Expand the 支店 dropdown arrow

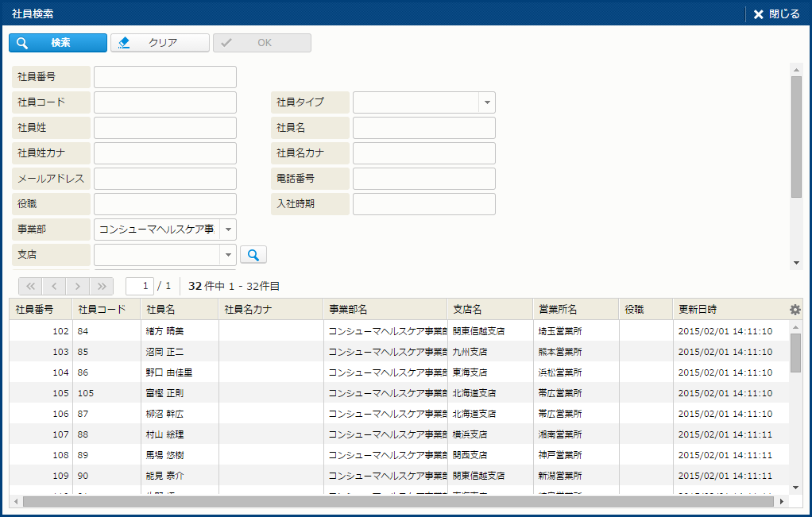click(x=227, y=255)
